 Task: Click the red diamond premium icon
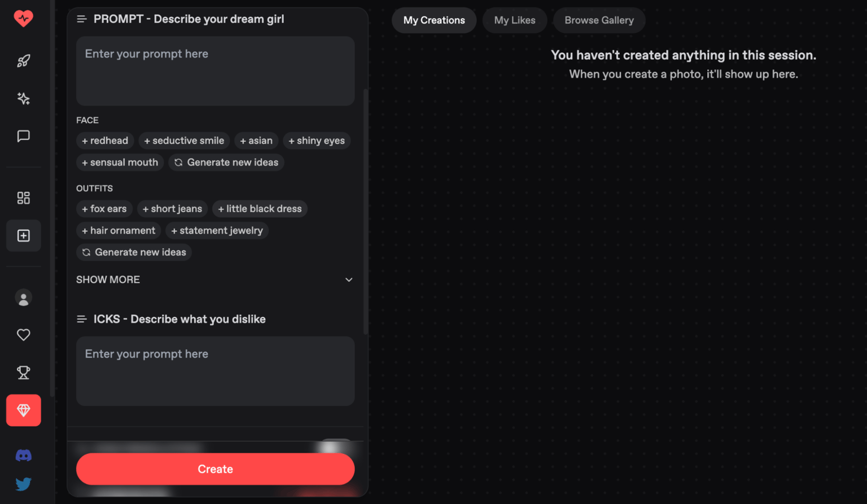[23, 410]
